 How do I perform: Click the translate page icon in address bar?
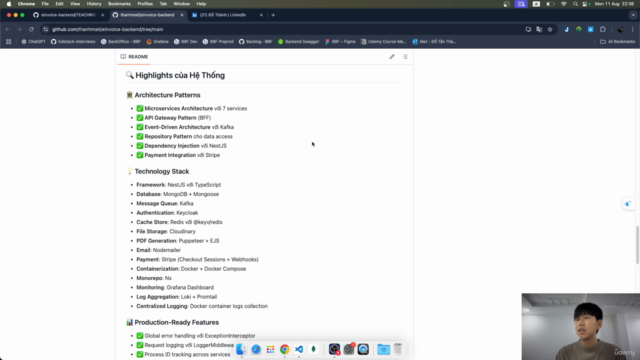(x=539, y=29)
